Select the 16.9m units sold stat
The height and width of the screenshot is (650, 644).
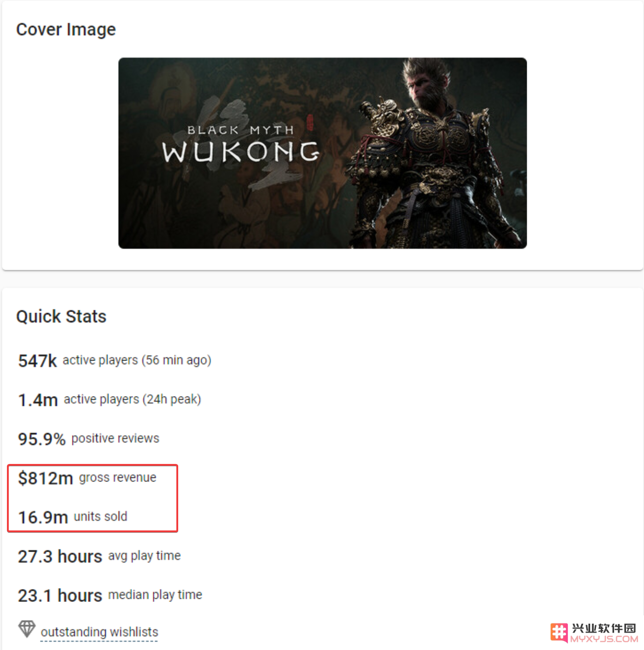coord(72,517)
